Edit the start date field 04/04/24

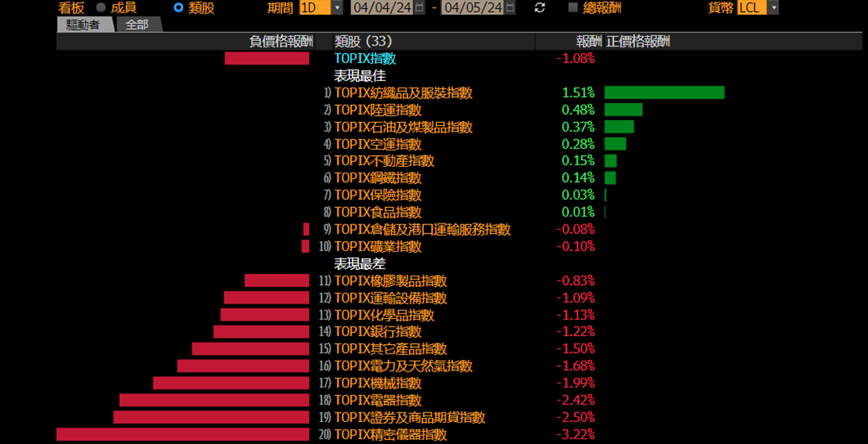[x=382, y=8]
